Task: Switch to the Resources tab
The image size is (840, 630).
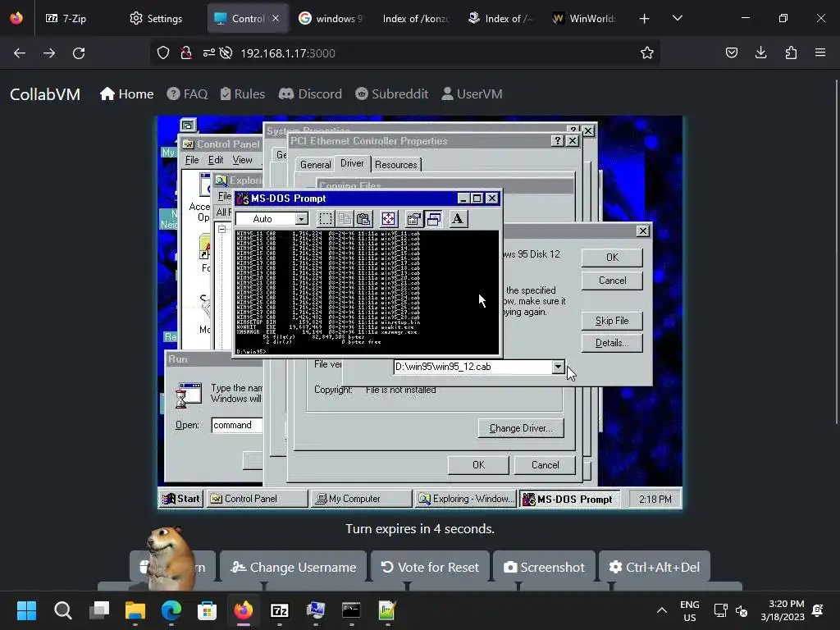Action: [396, 164]
